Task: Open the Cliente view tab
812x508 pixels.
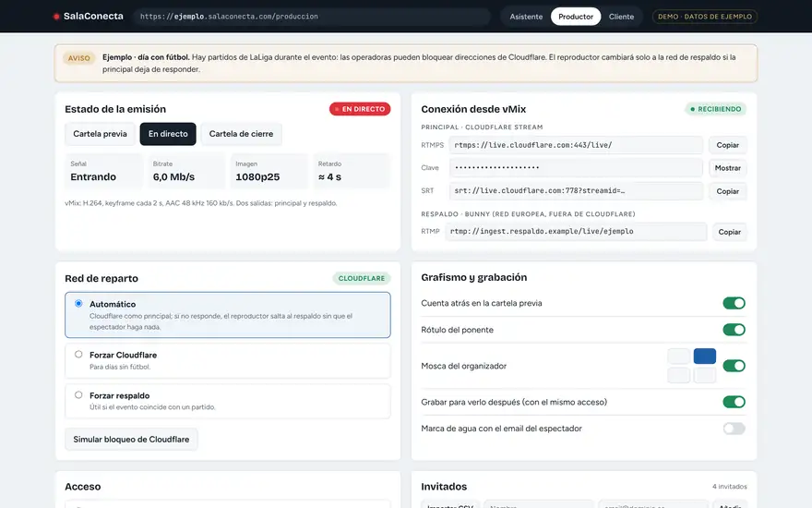Action: point(621,17)
